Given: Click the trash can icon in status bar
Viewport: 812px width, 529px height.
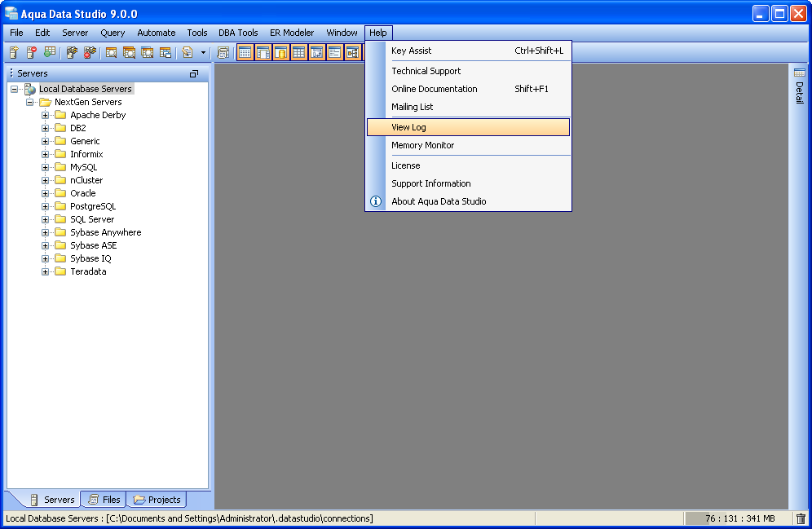Looking at the screenshot, I should pyautogui.click(x=801, y=518).
